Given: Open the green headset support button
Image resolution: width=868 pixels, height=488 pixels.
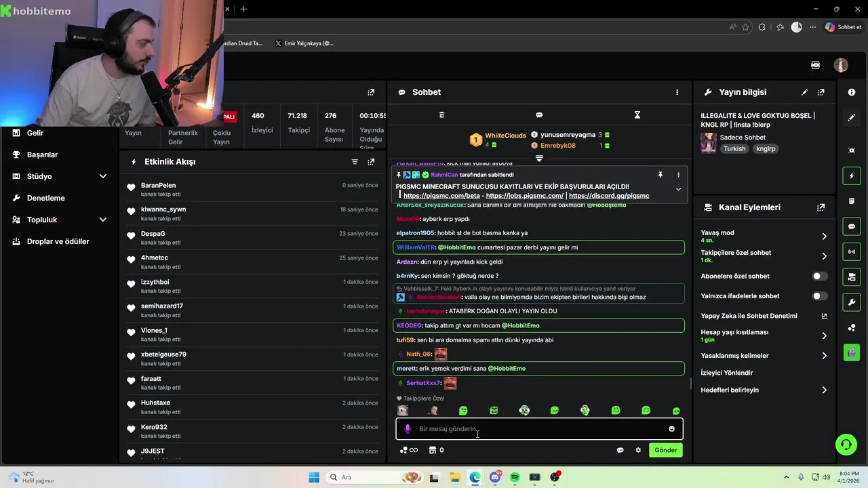Looking at the screenshot, I should [x=846, y=445].
